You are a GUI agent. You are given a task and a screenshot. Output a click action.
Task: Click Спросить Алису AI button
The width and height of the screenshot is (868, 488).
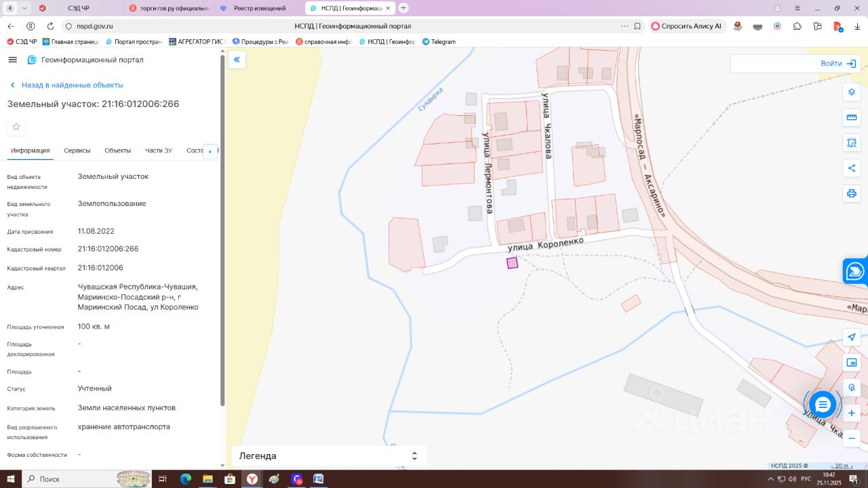tap(688, 26)
